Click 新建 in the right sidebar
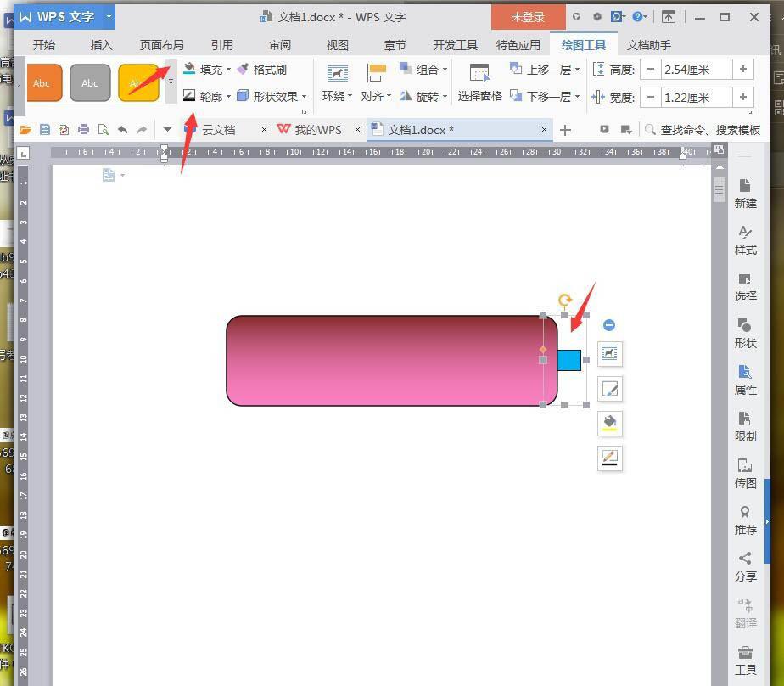784x686 pixels. coord(745,193)
